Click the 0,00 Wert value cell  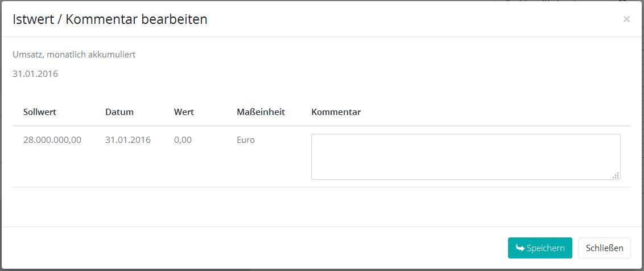pyautogui.click(x=183, y=140)
